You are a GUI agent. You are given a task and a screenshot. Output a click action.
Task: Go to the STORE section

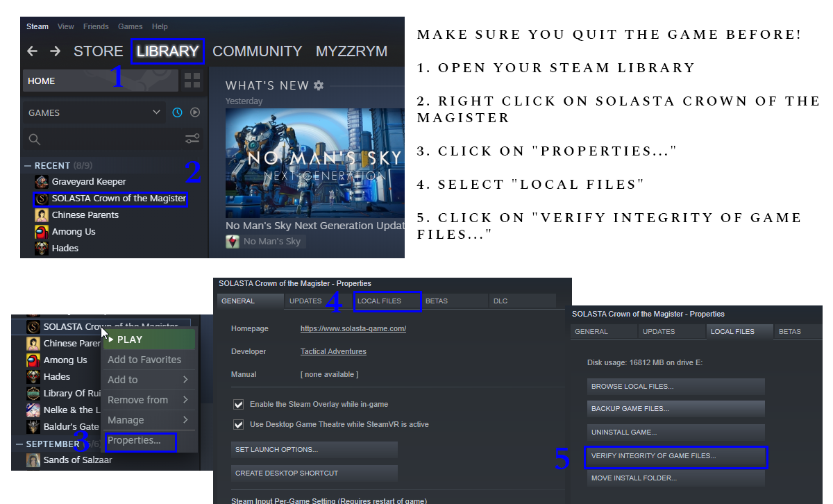[99, 51]
